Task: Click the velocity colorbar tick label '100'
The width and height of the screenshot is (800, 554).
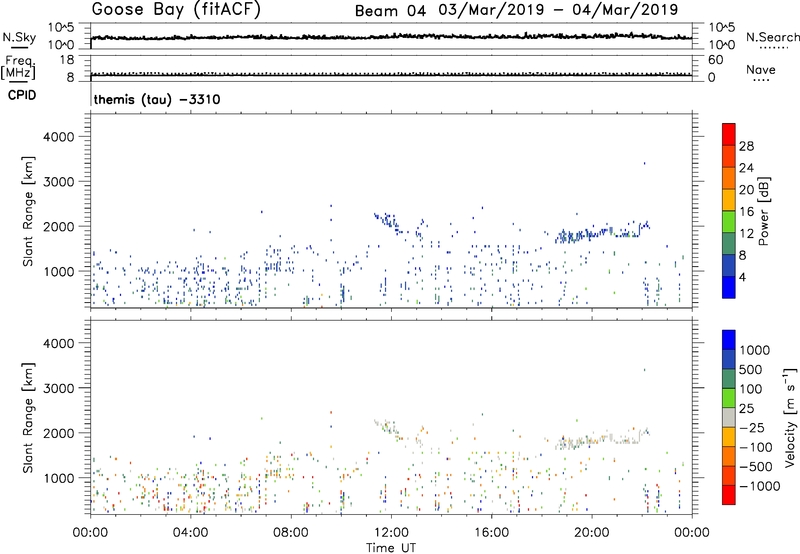Action: 751,389
